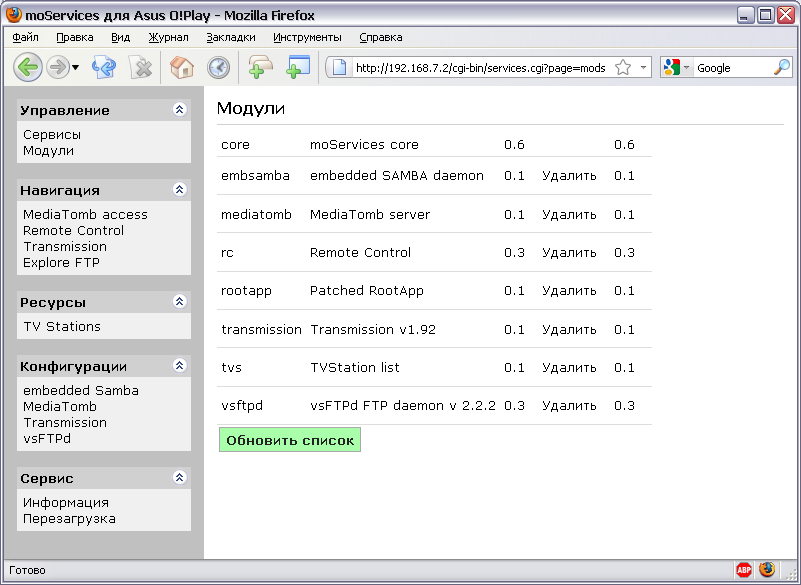Click Удалить for the mediatomb module
The image size is (801, 585).
click(x=569, y=215)
